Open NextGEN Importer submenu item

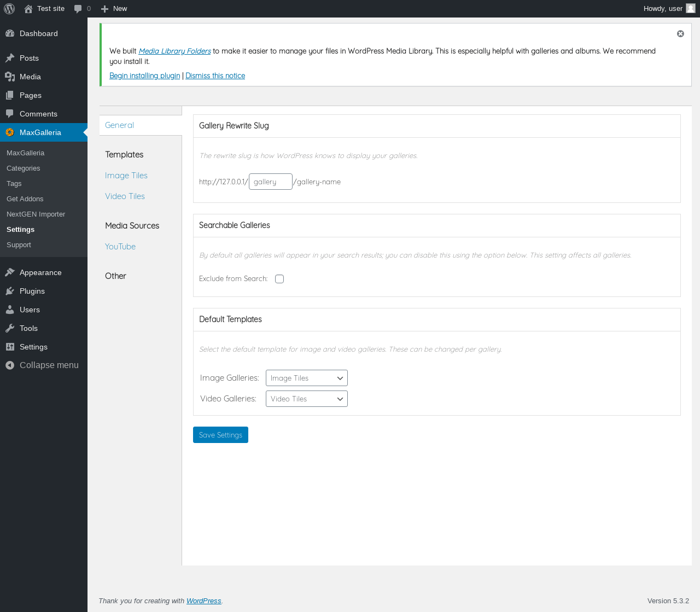[x=36, y=214]
